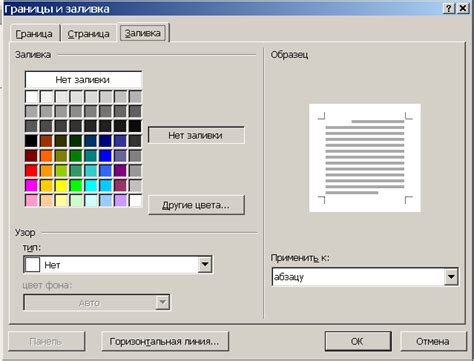The image size is (474, 361).
Task: Choose the lavender pastel swatch
Action: 121,201
